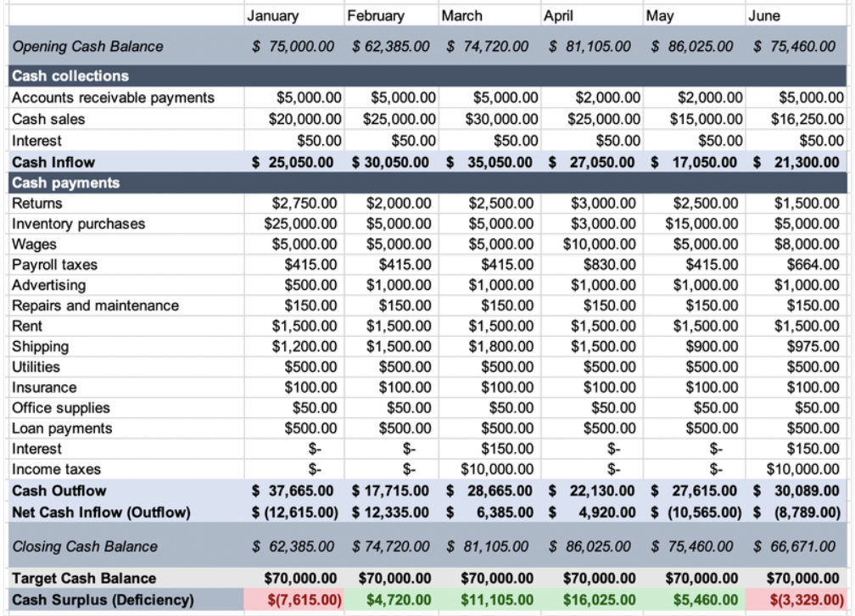Select June wages $8,000.00
Image resolution: width=855 pixels, height=616 pixels.
(807, 244)
